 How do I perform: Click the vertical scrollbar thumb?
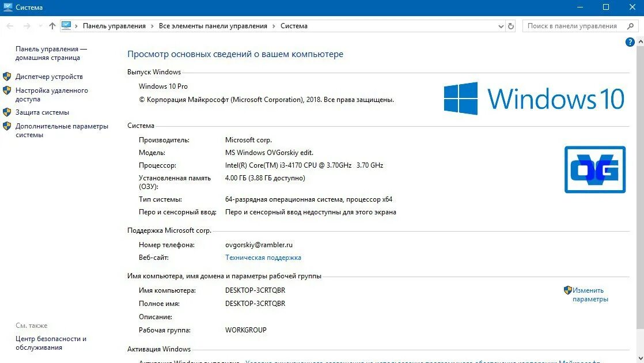coord(641,187)
